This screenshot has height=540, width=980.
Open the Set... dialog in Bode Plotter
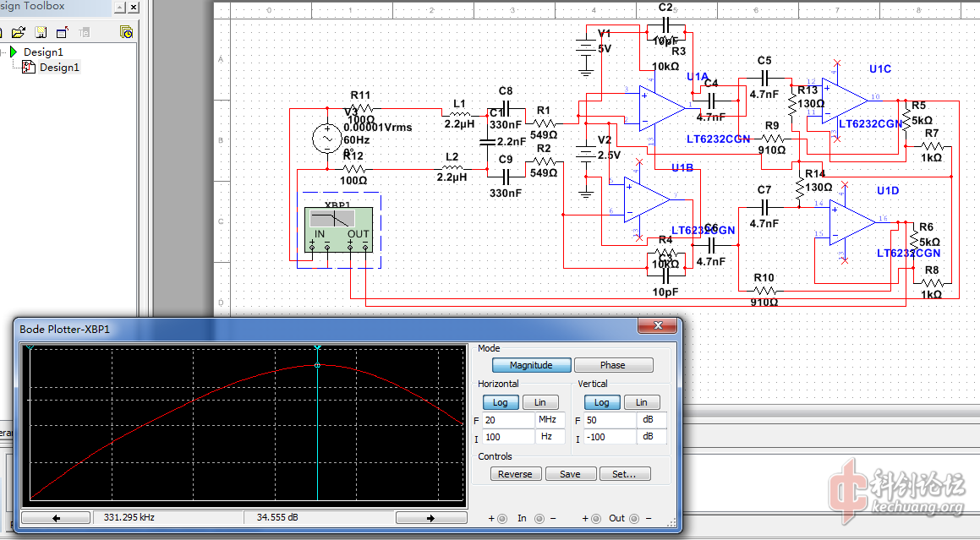point(624,474)
